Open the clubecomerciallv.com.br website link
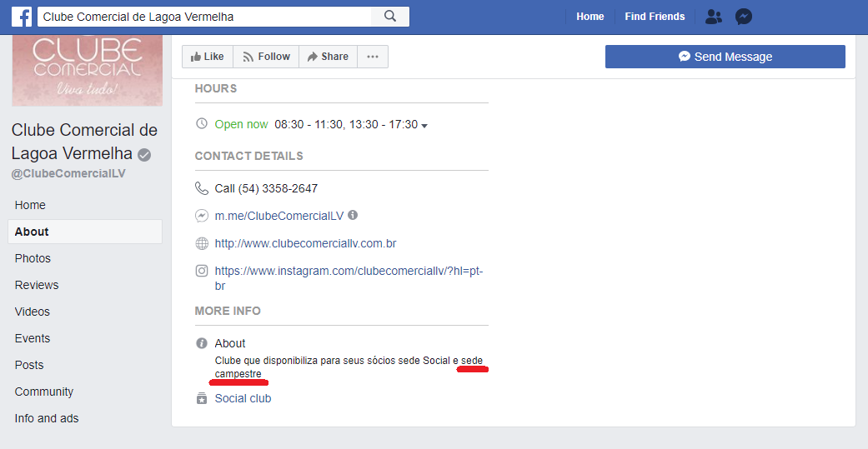This screenshot has width=868, height=449. tap(305, 243)
